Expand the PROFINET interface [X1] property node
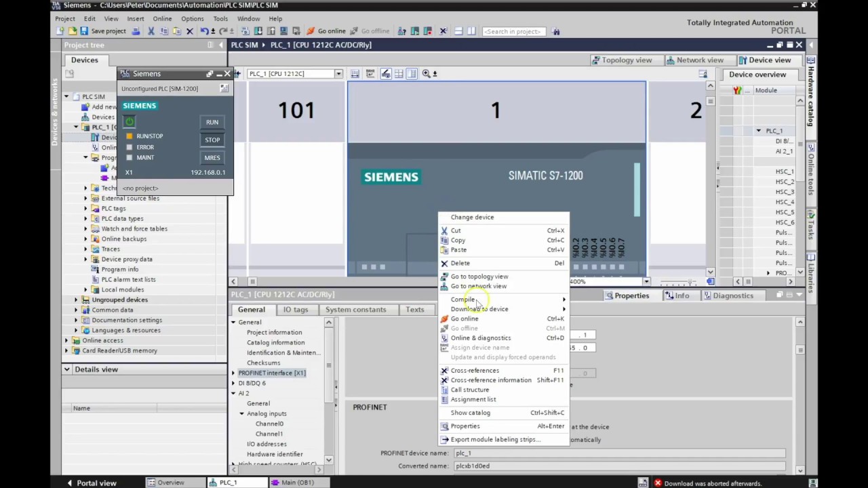Image resolution: width=868 pixels, height=488 pixels. [233, 373]
